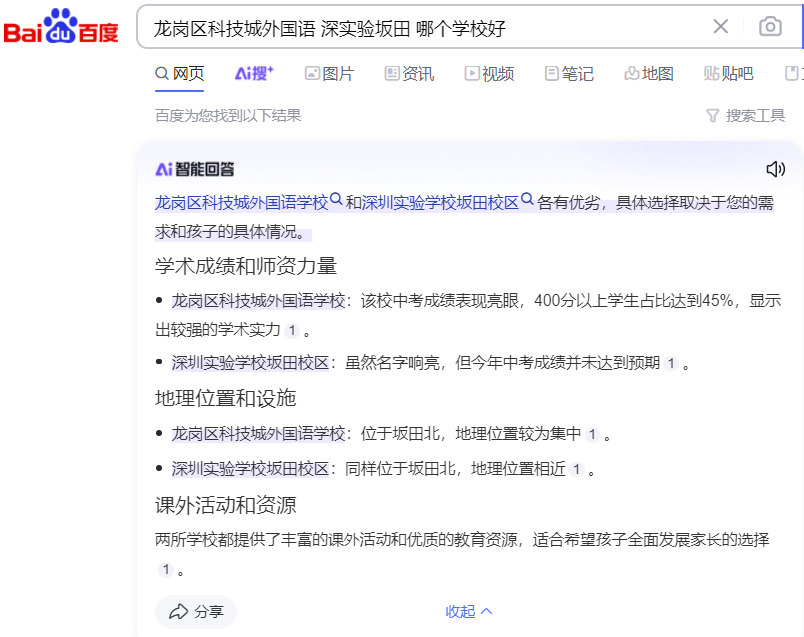Image resolution: width=804 pixels, height=637 pixels.
Task: Click inside the search query field
Action: point(420,27)
